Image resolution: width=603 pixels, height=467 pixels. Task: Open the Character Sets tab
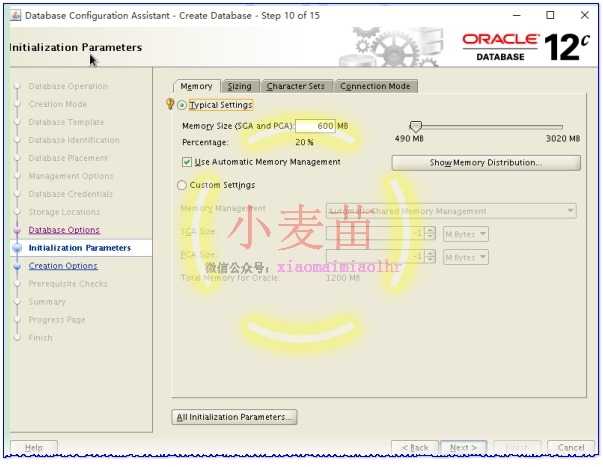tap(296, 86)
